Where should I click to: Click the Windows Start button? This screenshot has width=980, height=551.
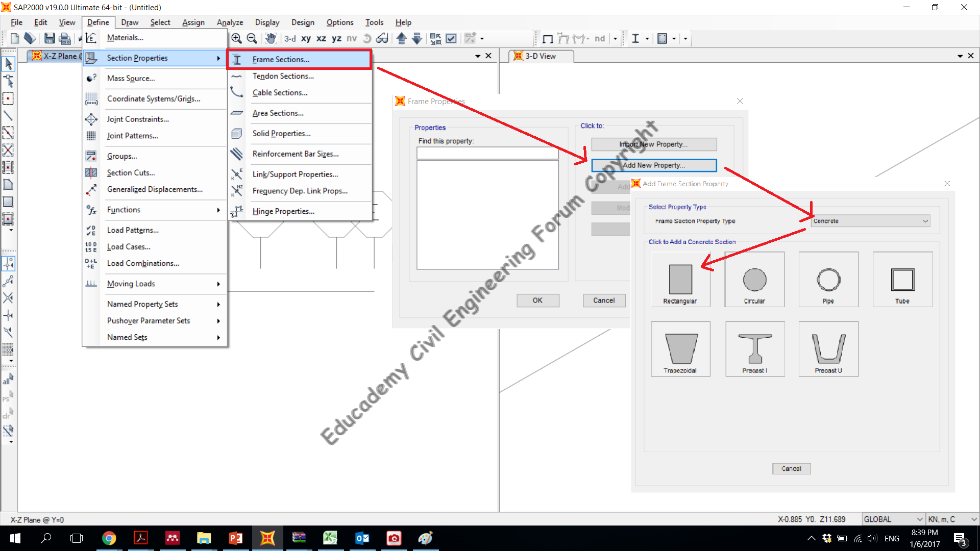(15, 538)
